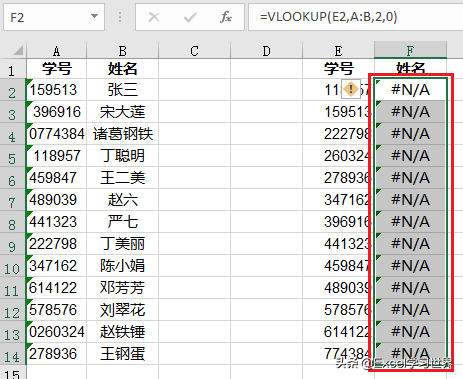Image resolution: width=463 pixels, height=379 pixels.
Task: Click cell with name 刘翠花
Action: point(122,310)
